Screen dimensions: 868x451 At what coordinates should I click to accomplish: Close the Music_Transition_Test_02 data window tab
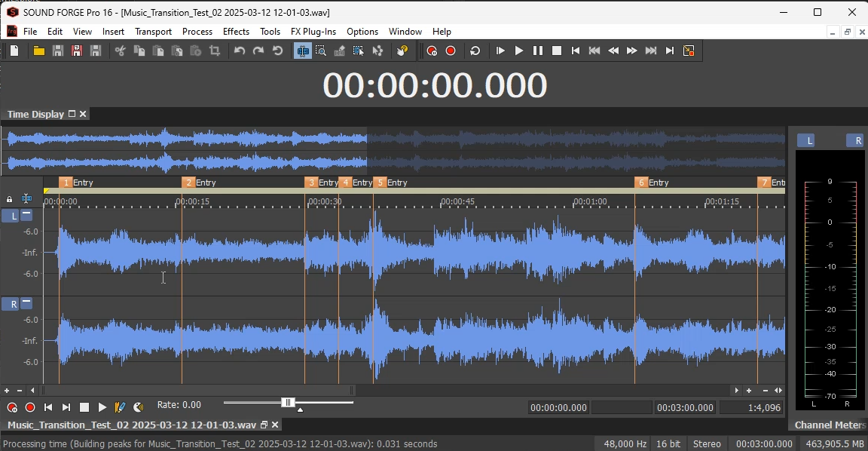[275, 425]
